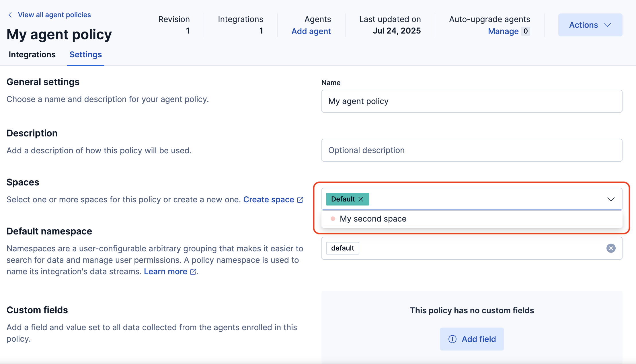Image resolution: width=636 pixels, height=364 pixels.
Task: Expand the Actions dropdown
Action: click(x=590, y=25)
